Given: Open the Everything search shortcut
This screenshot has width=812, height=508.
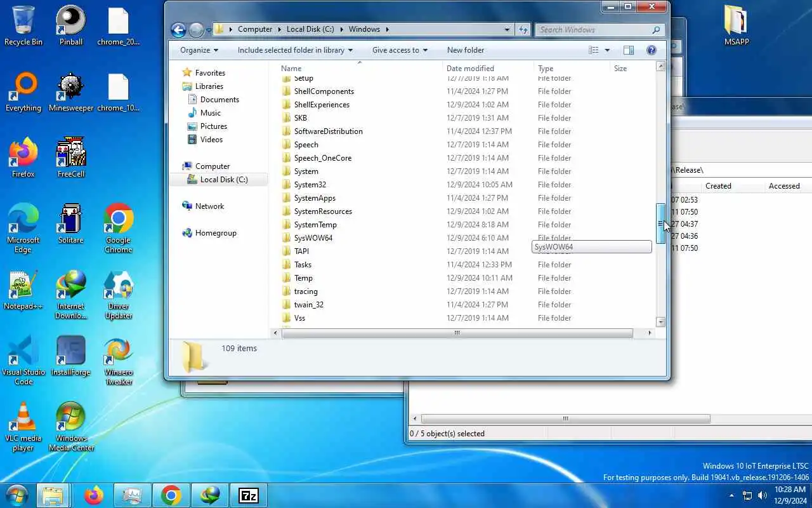Looking at the screenshot, I should coord(23,93).
